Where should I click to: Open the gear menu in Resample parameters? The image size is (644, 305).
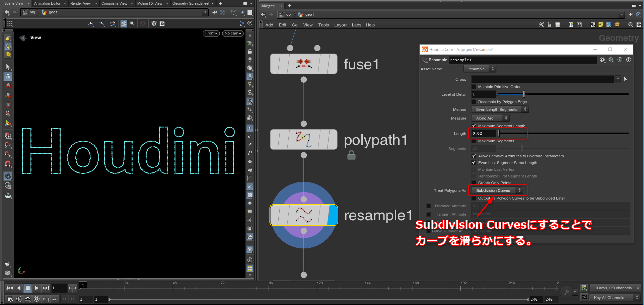coord(602,60)
